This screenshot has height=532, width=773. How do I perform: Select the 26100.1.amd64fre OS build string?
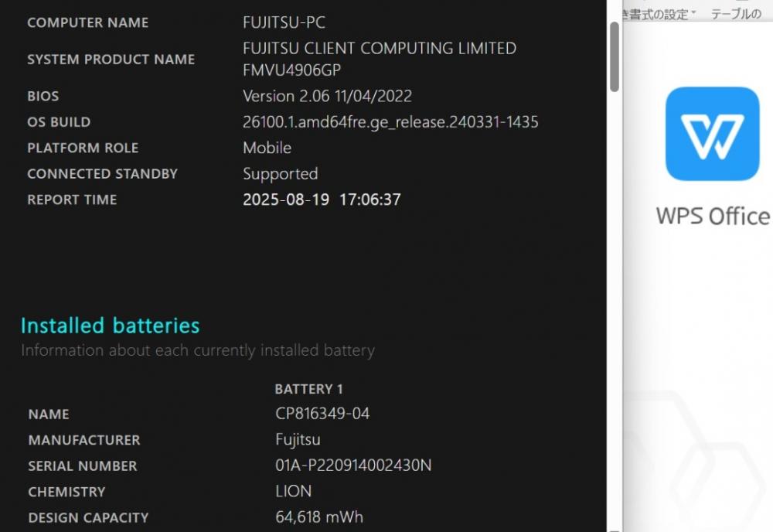pos(390,122)
